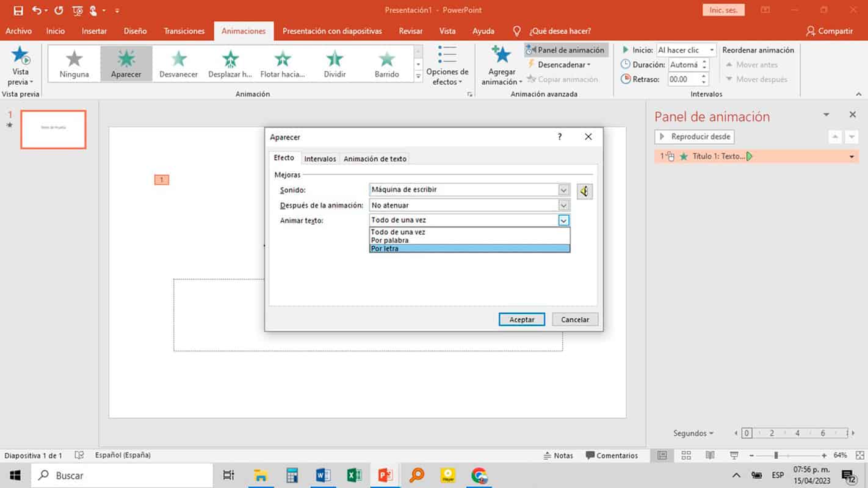Click Reproducir desde button
The width and height of the screenshot is (868, 488).
[695, 137]
